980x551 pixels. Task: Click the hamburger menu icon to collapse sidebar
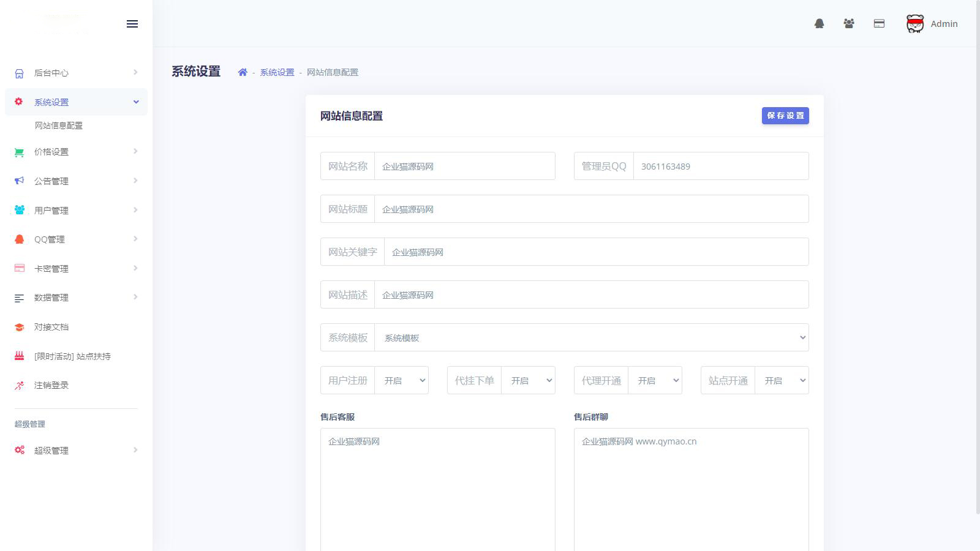coord(132,24)
